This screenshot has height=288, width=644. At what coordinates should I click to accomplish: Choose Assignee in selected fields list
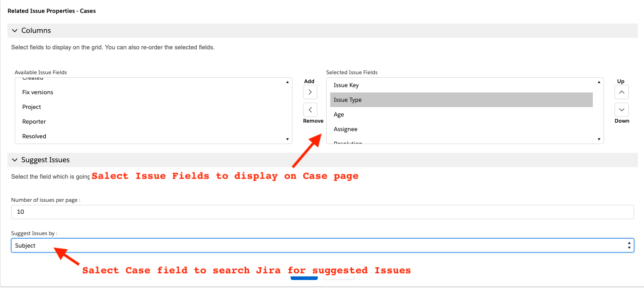[x=346, y=129]
